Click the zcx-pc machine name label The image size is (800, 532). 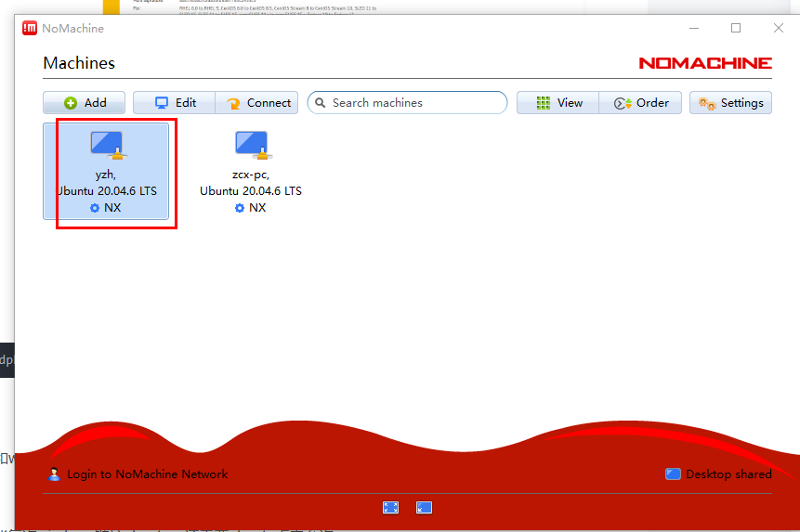251,175
